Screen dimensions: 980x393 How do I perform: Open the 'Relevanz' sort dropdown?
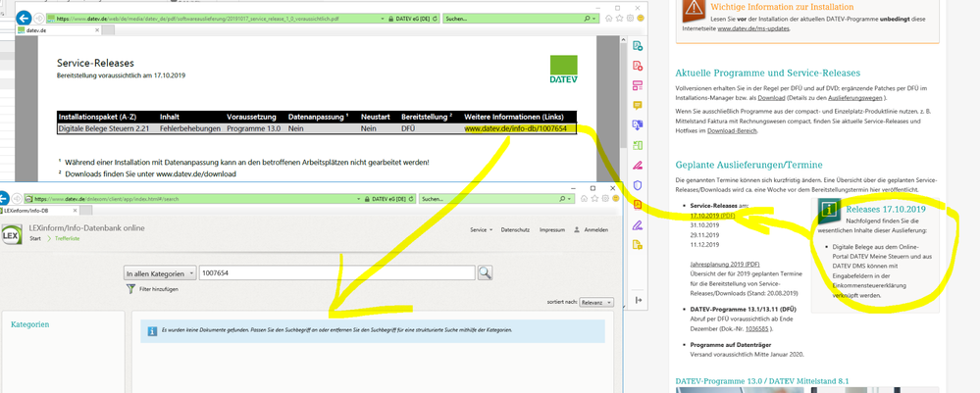click(596, 303)
